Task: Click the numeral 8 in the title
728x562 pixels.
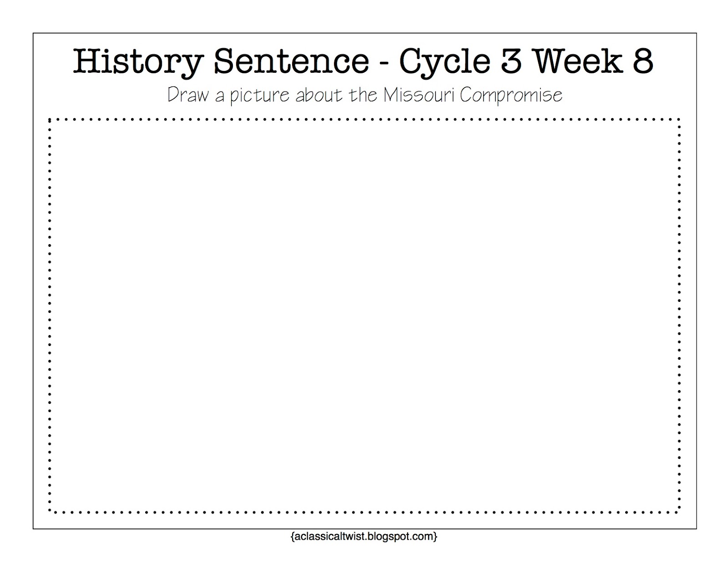Action: 642,61
